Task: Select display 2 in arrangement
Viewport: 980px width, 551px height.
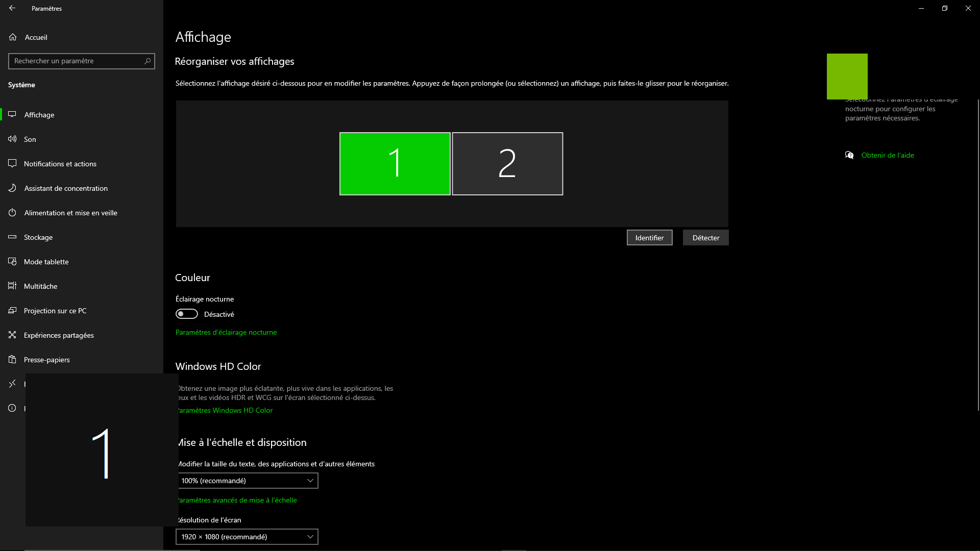Action: pos(507,164)
